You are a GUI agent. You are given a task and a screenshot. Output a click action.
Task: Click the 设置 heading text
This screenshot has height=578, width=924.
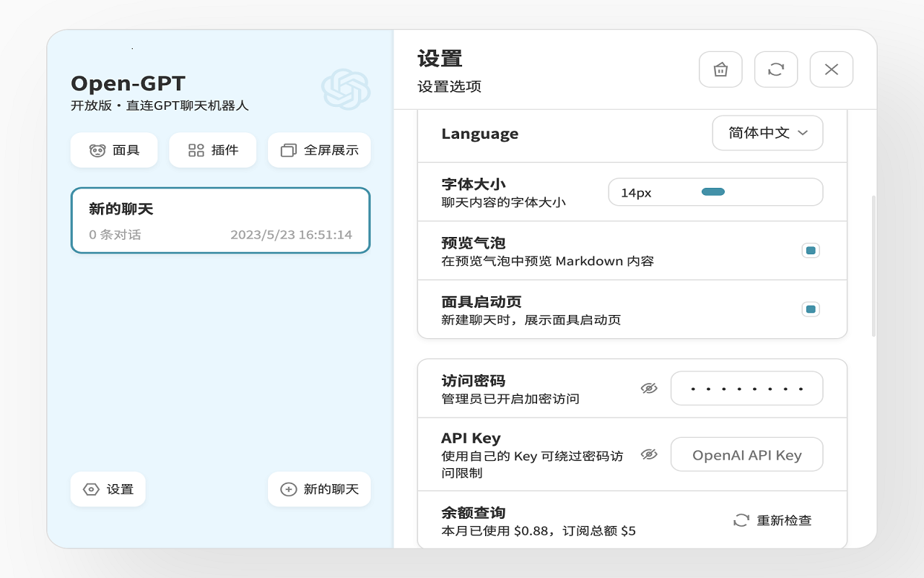point(440,59)
